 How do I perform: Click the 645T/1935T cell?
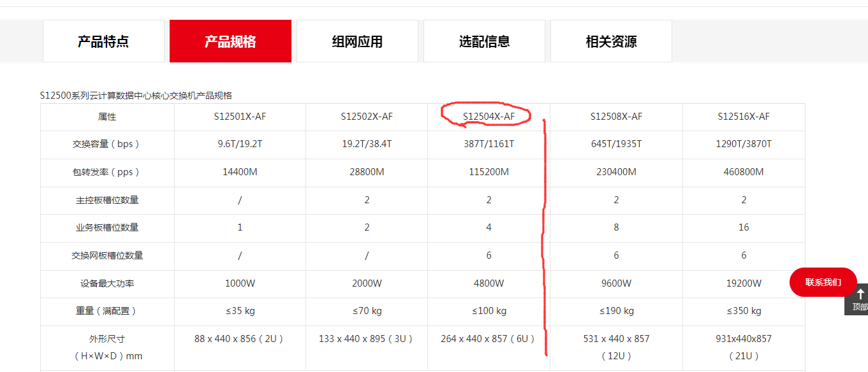pos(616,144)
